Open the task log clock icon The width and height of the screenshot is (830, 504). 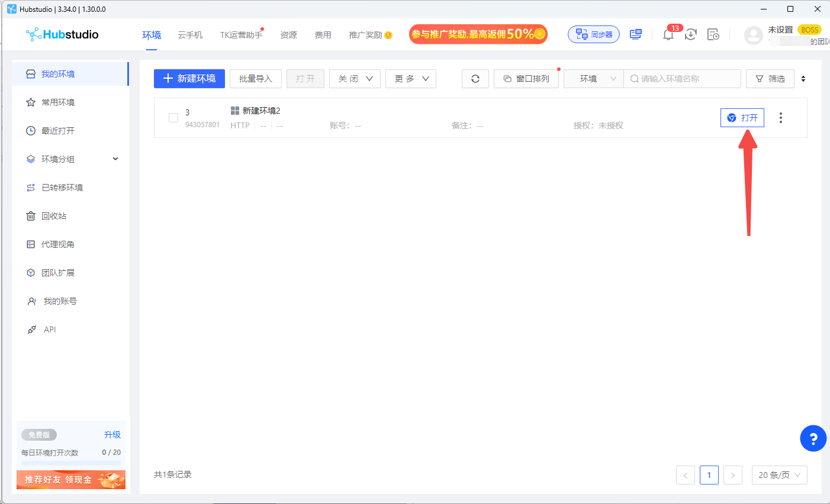[x=713, y=34]
